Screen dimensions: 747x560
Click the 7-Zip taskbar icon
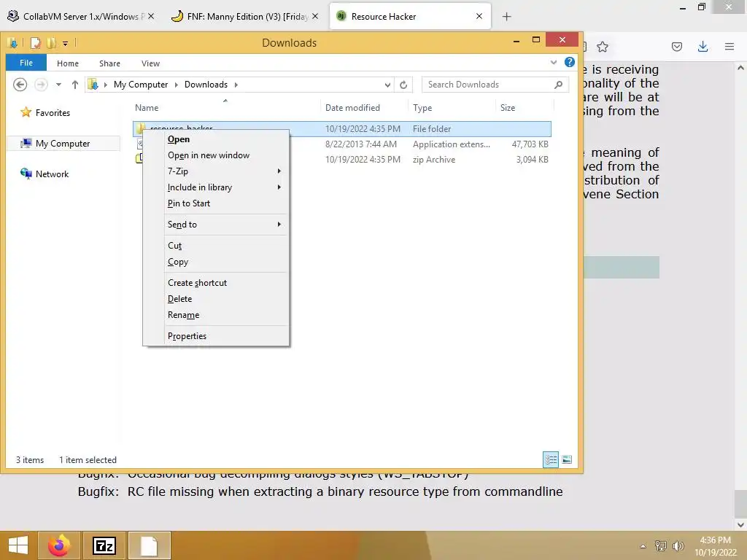click(x=104, y=545)
